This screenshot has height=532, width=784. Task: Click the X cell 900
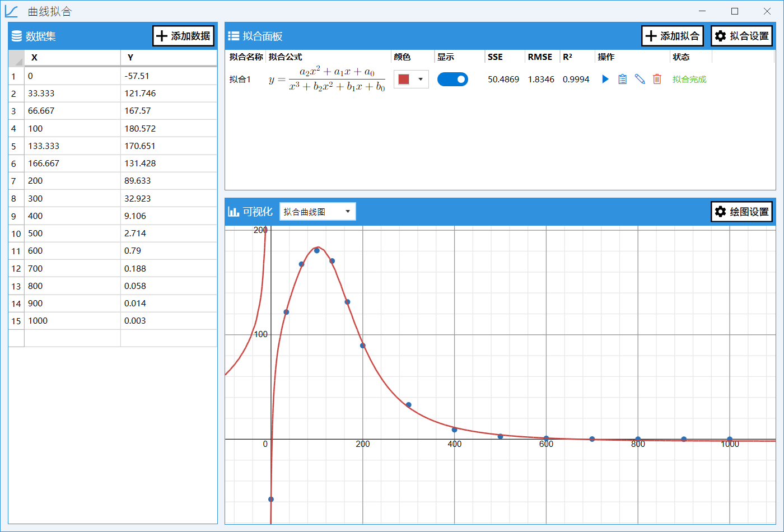(x=72, y=304)
